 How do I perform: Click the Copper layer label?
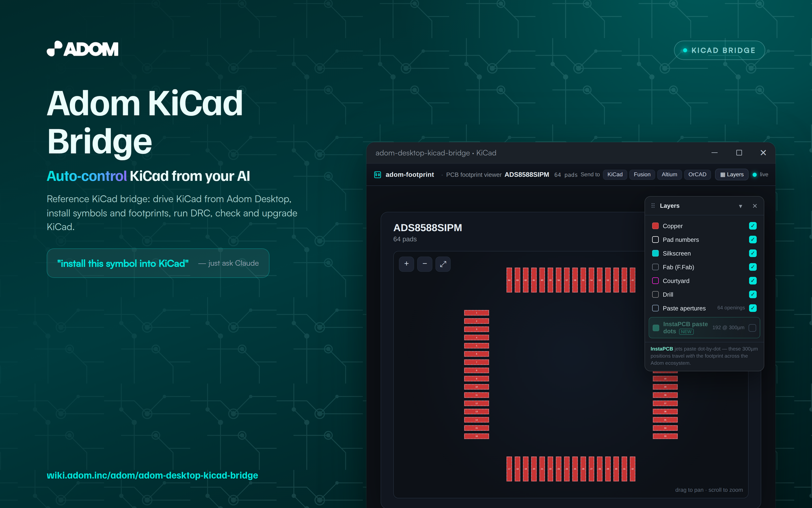[x=673, y=226]
